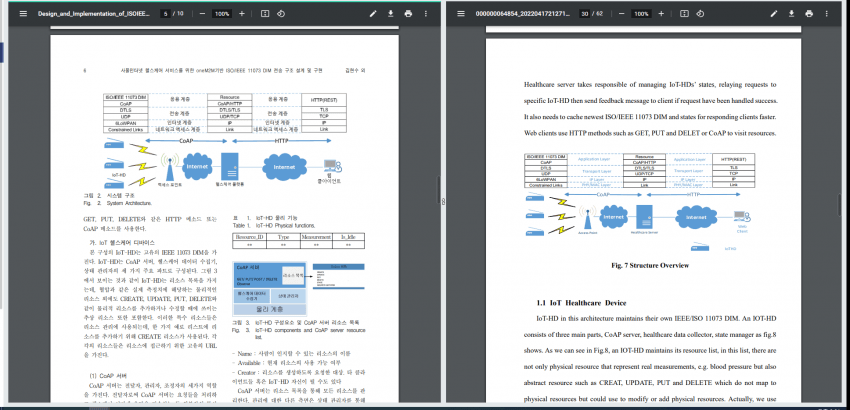The height and width of the screenshot is (410, 850).
Task: Click 'Measurement' table header cell
Action: pyautogui.click(x=316, y=237)
